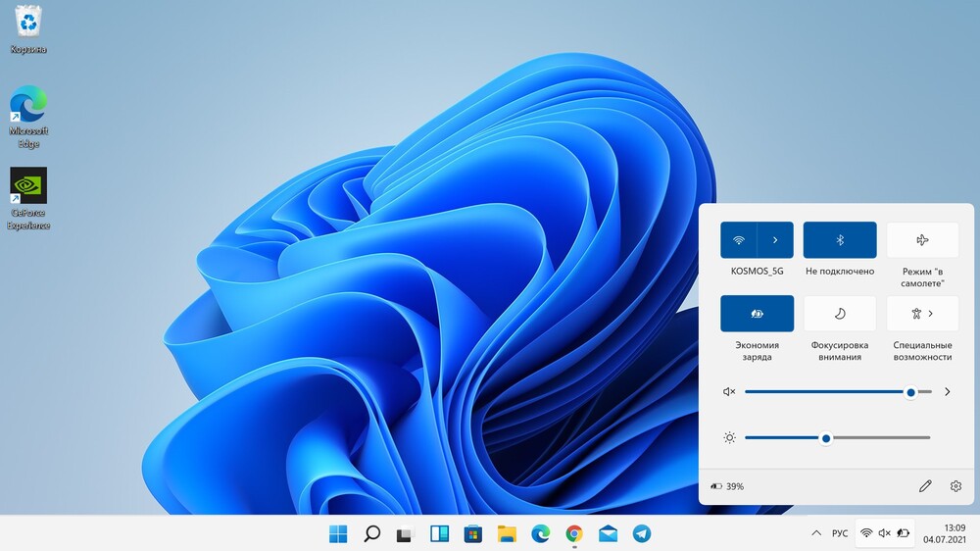The height and width of the screenshot is (551, 980).
Task: Launch Microsoft Store from the taskbar
Action: [x=473, y=533]
